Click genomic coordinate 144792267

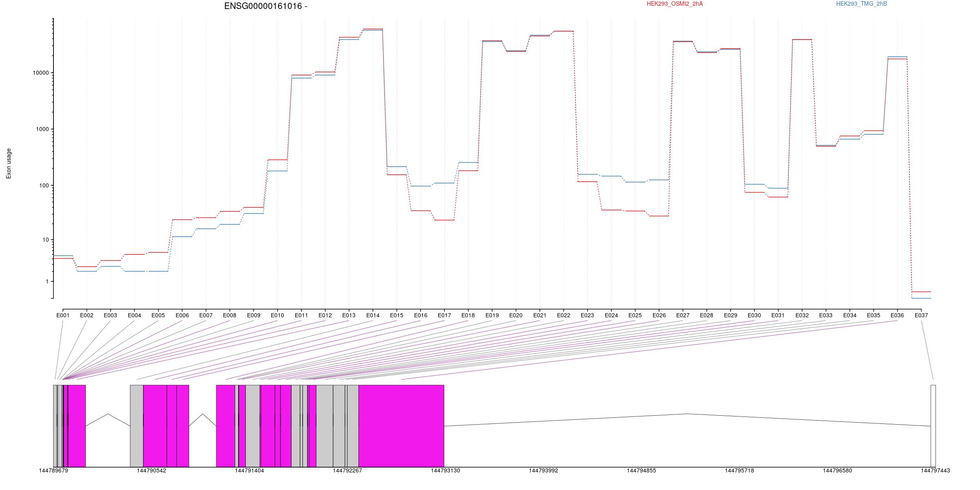tap(347, 471)
